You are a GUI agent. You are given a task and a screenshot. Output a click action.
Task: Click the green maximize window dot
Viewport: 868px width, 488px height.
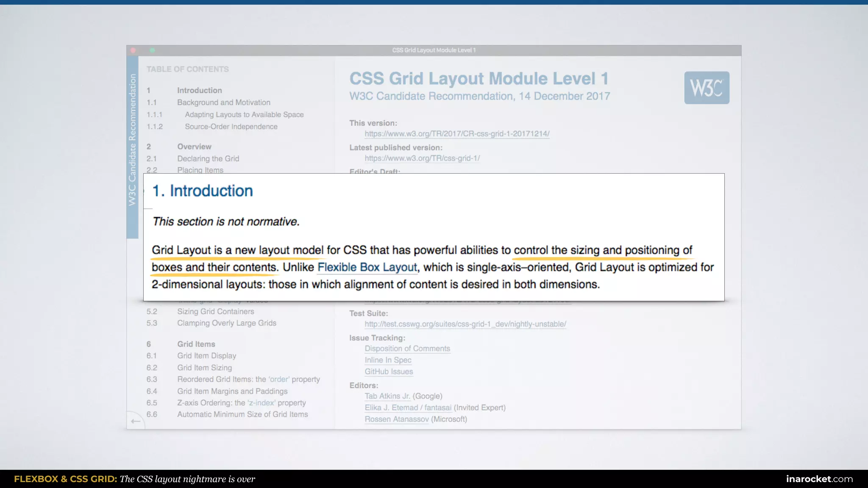click(153, 50)
